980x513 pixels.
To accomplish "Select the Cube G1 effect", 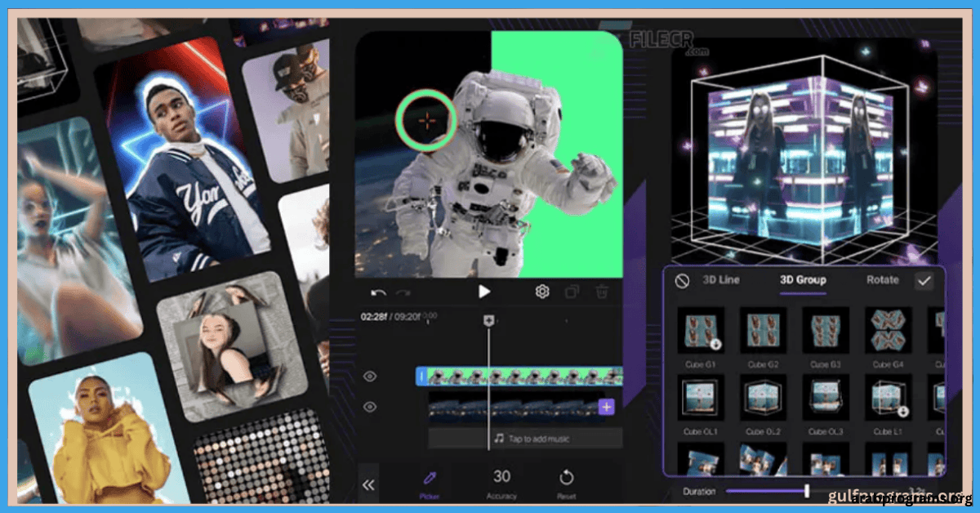I will pyautogui.click(x=701, y=330).
